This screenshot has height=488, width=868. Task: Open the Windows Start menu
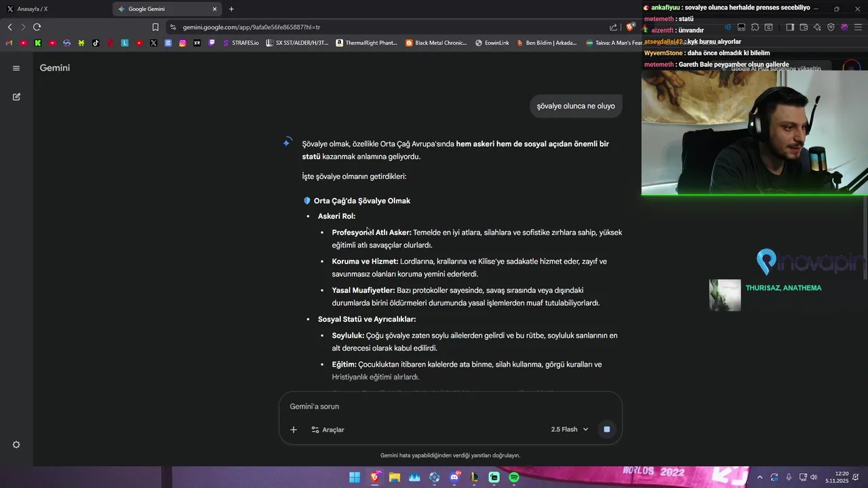pos(355,477)
